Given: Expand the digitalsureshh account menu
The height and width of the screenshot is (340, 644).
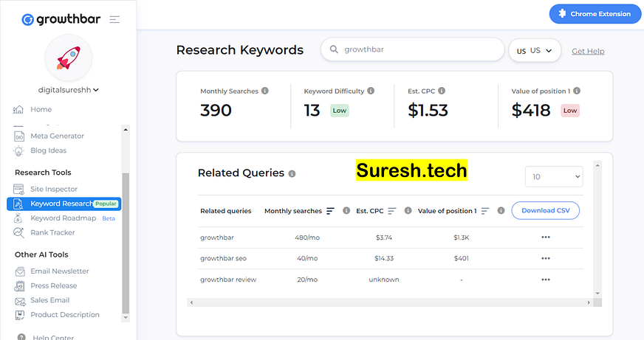Looking at the screenshot, I should pos(69,90).
